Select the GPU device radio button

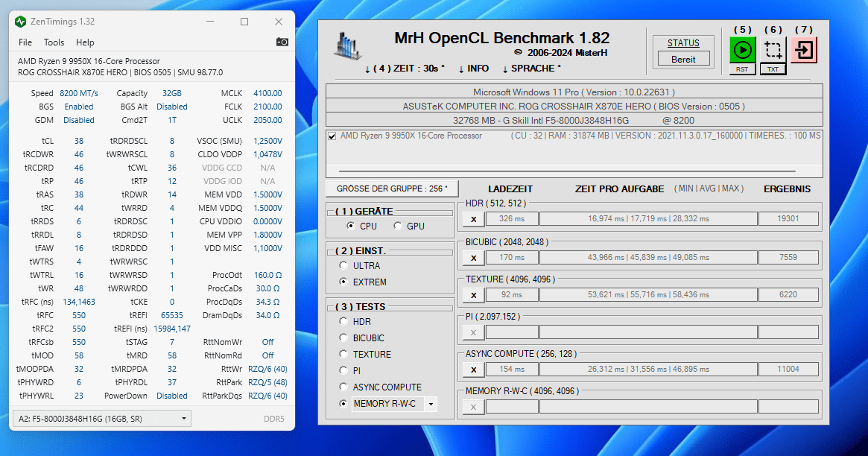pyautogui.click(x=397, y=226)
